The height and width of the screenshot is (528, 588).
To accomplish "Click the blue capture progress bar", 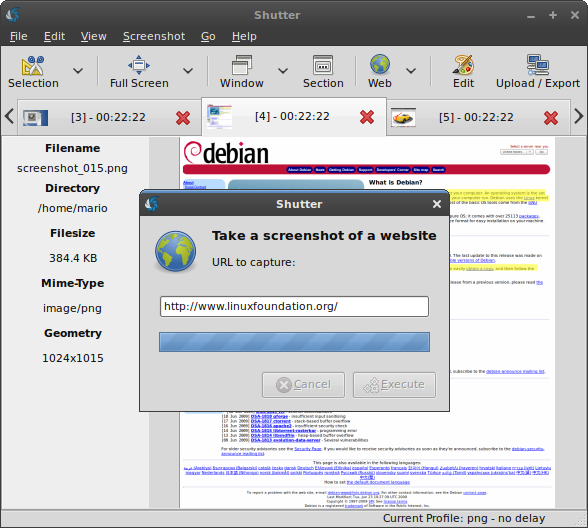I will [x=294, y=342].
